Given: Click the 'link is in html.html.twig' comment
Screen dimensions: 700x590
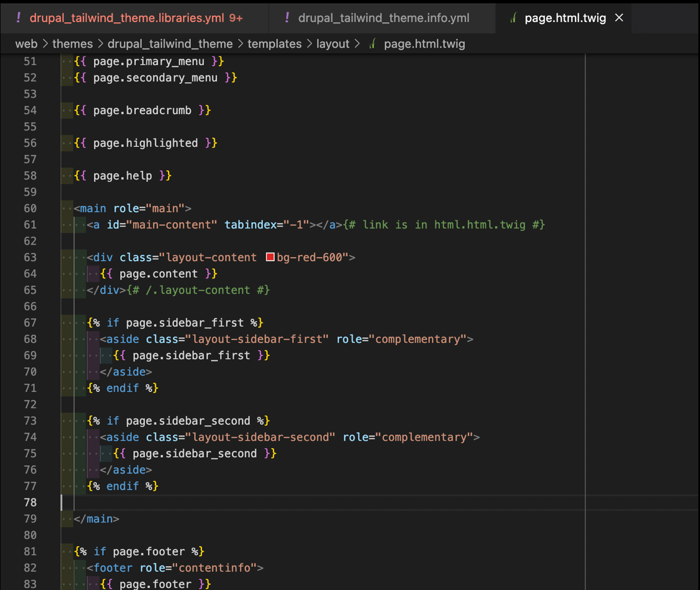Looking at the screenshot, I should click(444, 225).
